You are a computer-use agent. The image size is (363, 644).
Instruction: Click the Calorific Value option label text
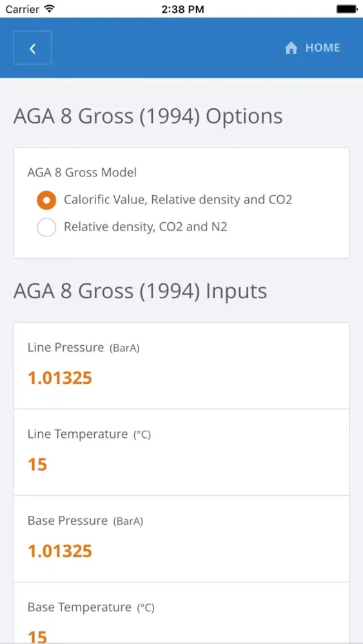tap(178, 200)
